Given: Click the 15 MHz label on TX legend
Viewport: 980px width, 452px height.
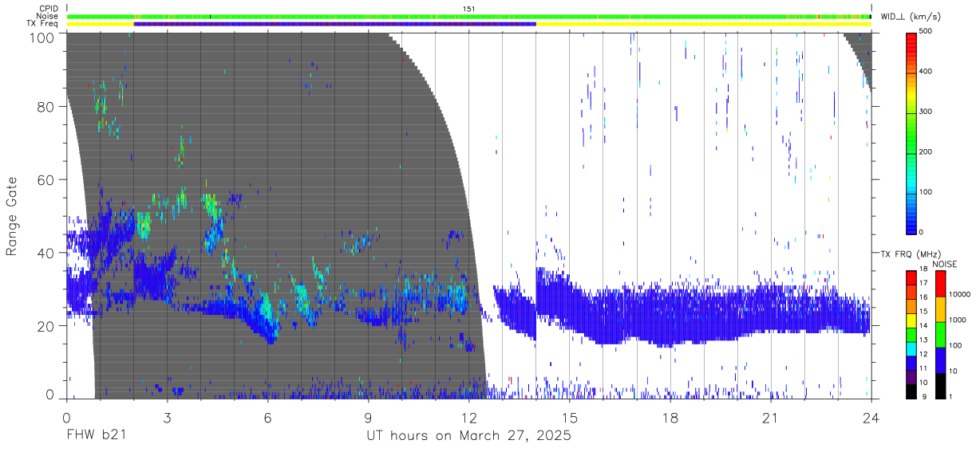Looking at the screenshot, I should (925, 311).
